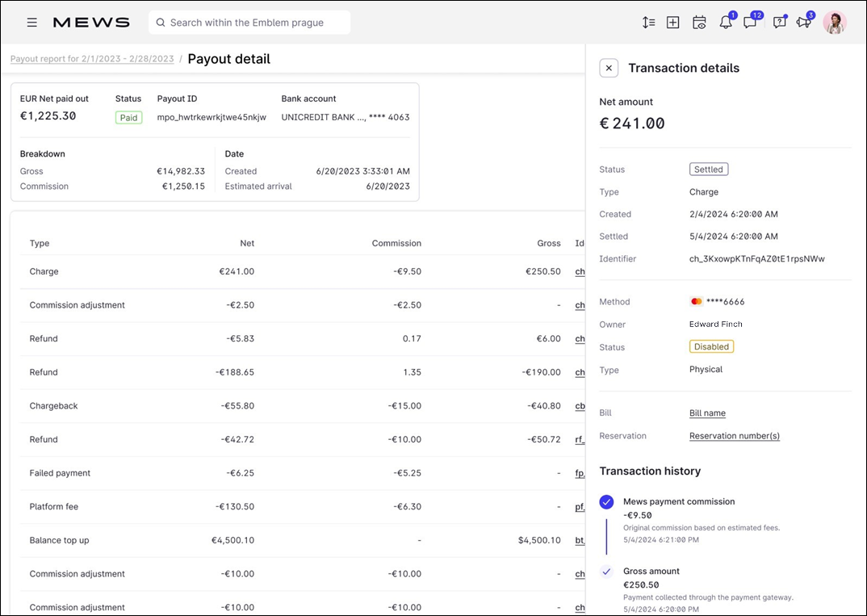
Task: Click the Transaction history heading
Action: point(651,471)
